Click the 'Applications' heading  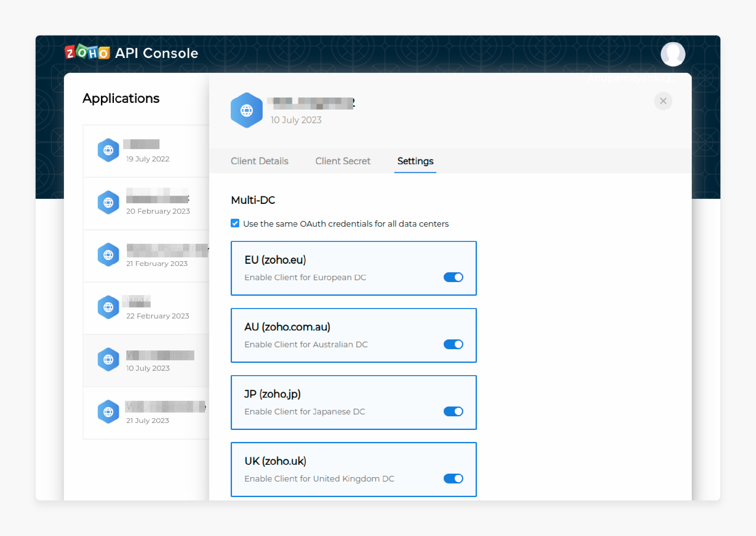click(x=121, y=99)
